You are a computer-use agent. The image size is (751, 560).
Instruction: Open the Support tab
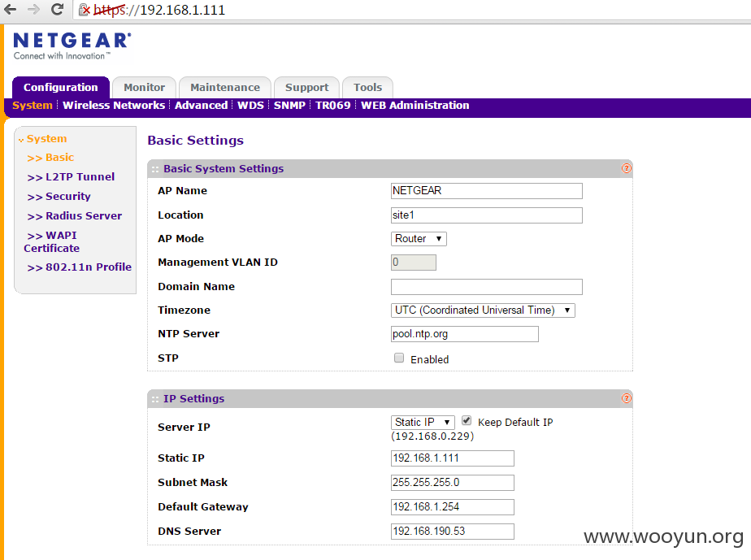[306, 88]
